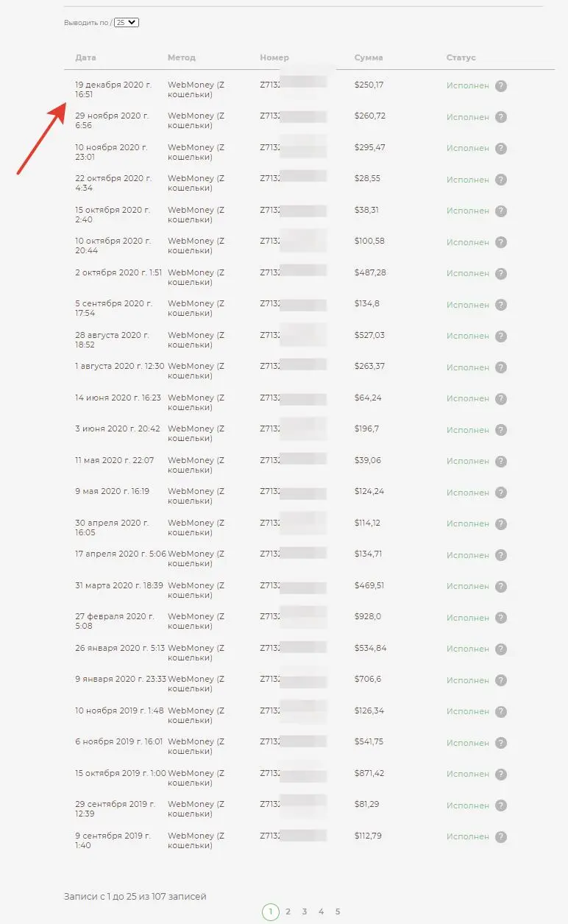The width and height of the screenshot is (568, 924).
Task: Go to page 2 of records
Action: point(288,911)
